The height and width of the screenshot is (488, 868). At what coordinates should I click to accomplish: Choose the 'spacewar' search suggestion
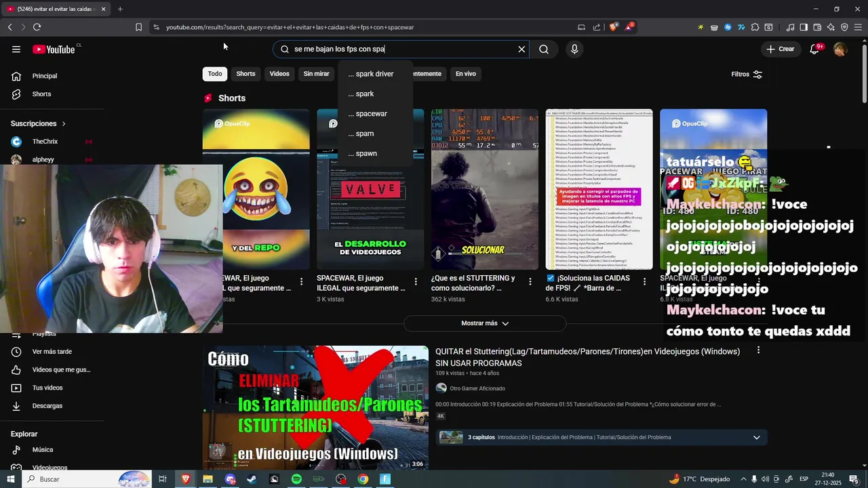click(x=375, y=113)
